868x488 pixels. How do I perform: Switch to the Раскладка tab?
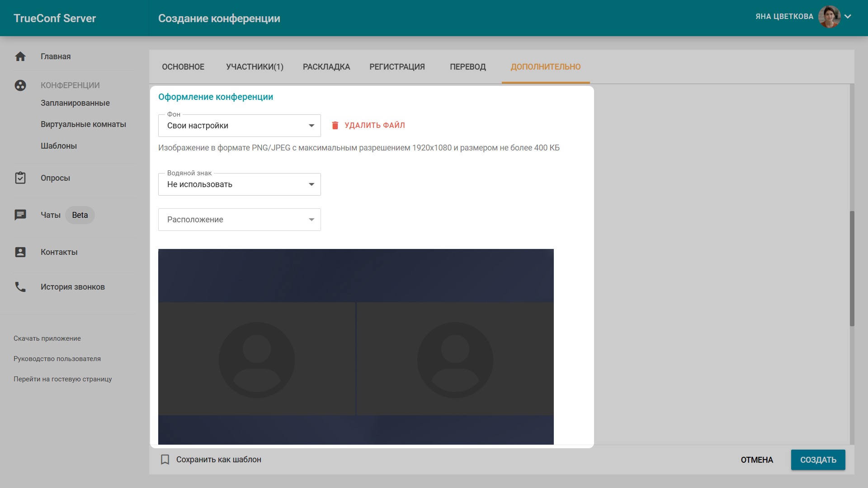point(326,67)
